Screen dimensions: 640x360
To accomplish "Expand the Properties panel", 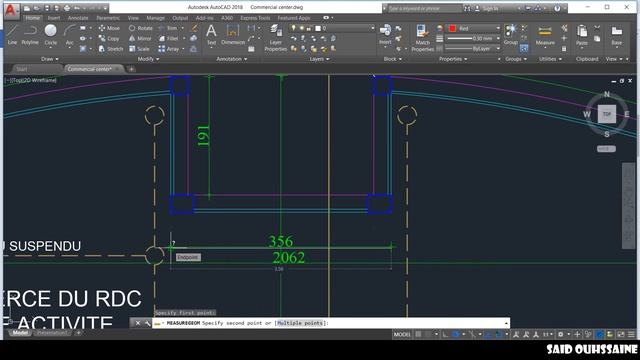I will [x=453, y=59].
